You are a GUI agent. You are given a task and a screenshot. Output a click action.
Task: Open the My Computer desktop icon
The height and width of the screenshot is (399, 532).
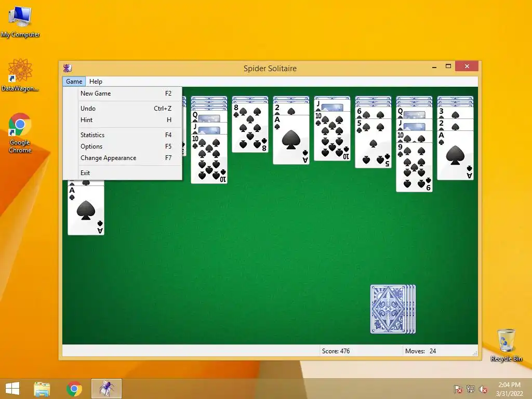(x=20, y=22)
